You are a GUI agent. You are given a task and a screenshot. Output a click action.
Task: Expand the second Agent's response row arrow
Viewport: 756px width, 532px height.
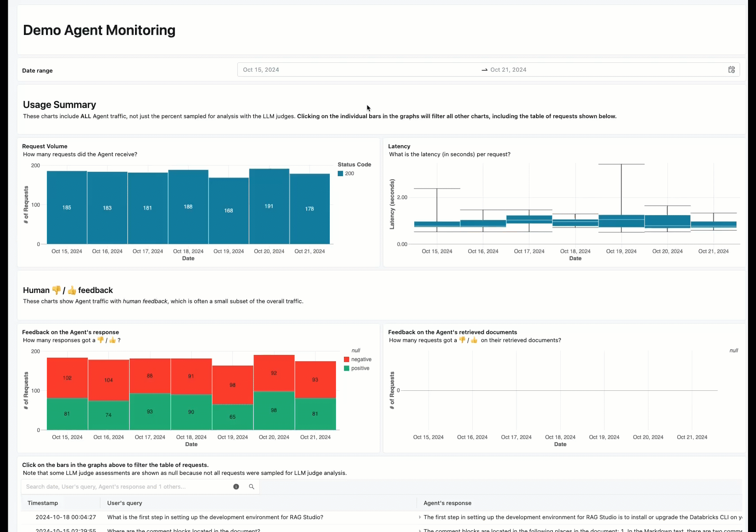pyautogui.click(x=420, y=530)
